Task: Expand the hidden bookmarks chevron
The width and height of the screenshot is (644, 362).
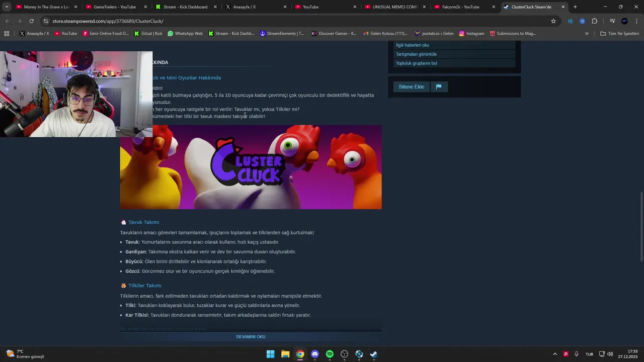Action: 587,34
